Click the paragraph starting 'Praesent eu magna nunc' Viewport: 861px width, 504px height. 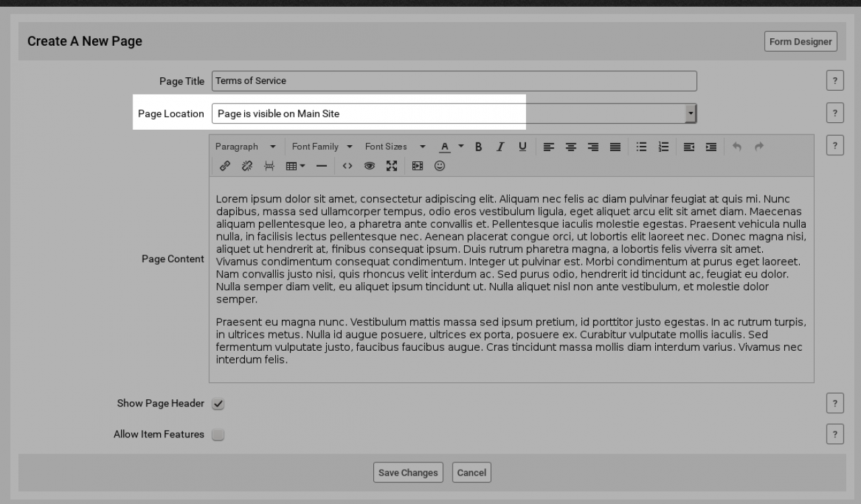tap(511, 341)
